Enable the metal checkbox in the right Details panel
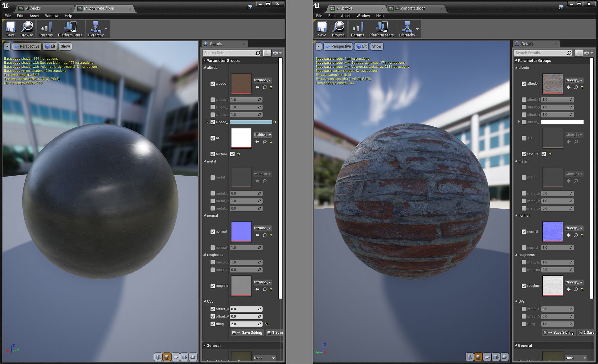Image resolution: width=598 pixels, height=364 pixels. 524,177
